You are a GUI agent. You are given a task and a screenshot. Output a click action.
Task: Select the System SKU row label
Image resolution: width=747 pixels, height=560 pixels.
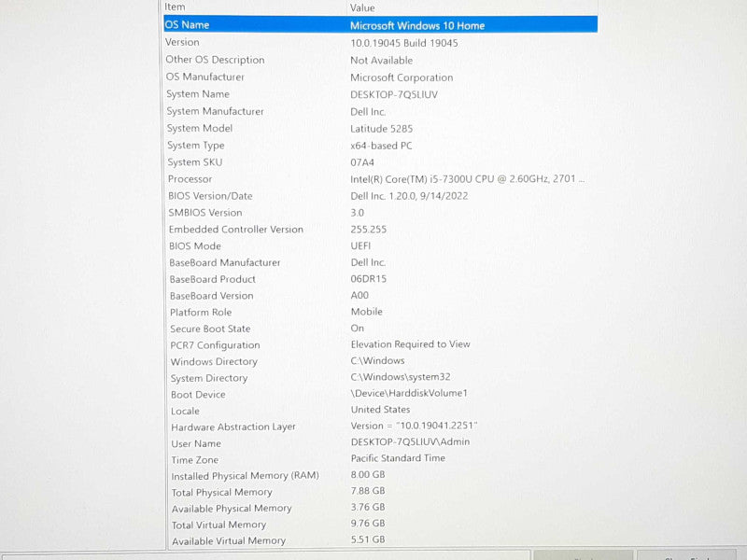click(x=195, y=162)
